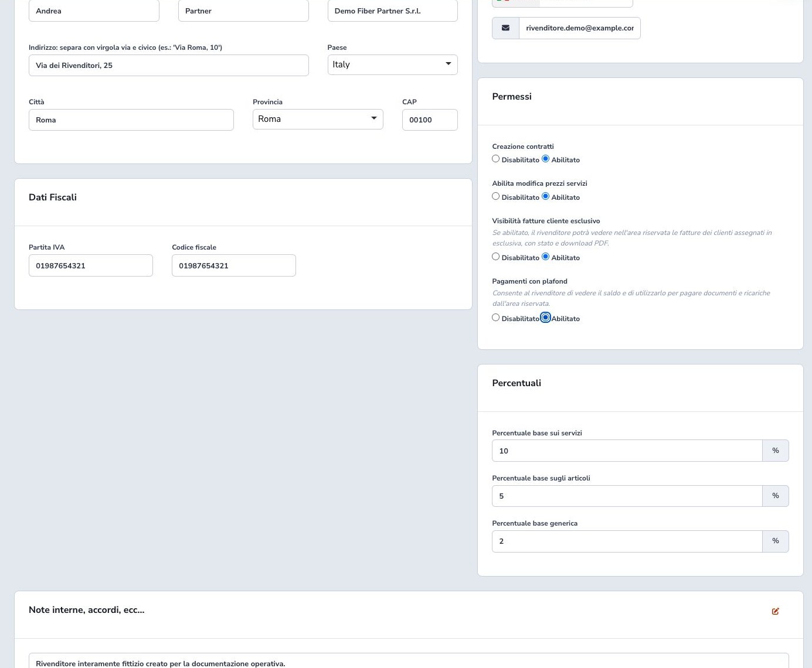This screenshot has width=812, height=668.
Task: Click the percent sign addon next to articoli field
Action: point(775,496)
